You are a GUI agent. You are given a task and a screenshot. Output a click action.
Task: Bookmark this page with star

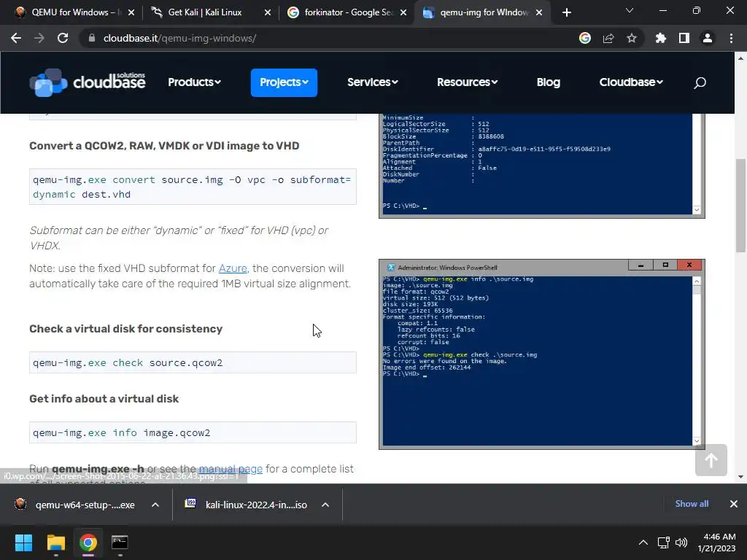(632, 38)
